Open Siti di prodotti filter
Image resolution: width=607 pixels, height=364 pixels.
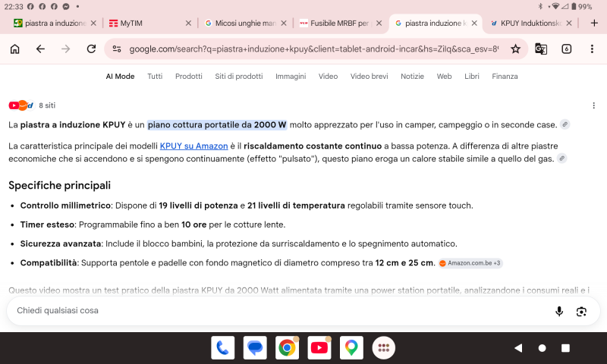pos(239,77)
